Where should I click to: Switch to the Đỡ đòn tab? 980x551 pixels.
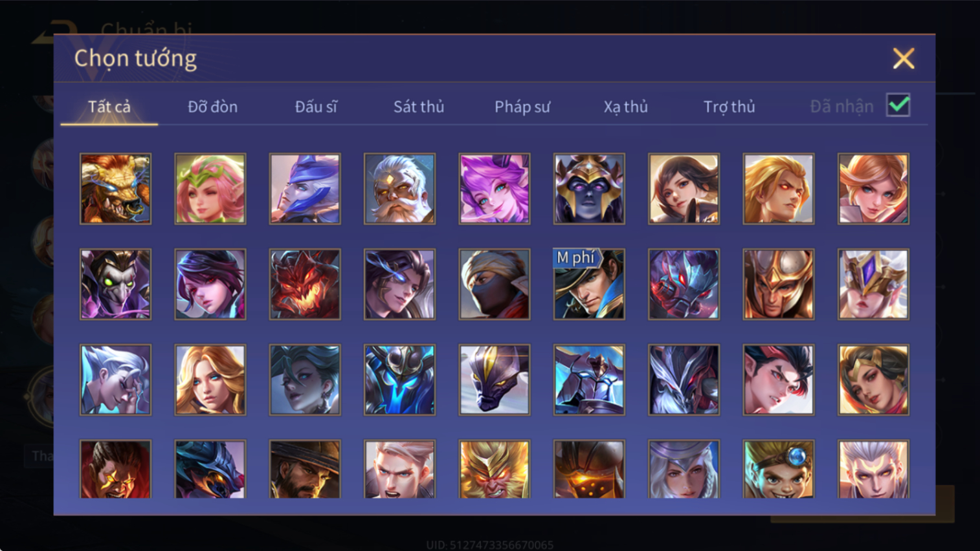pos(212,107)
